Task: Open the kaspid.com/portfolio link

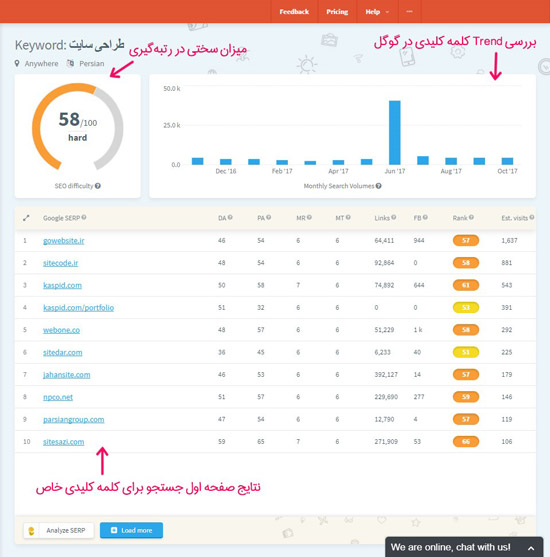Action: click(79, 308)
